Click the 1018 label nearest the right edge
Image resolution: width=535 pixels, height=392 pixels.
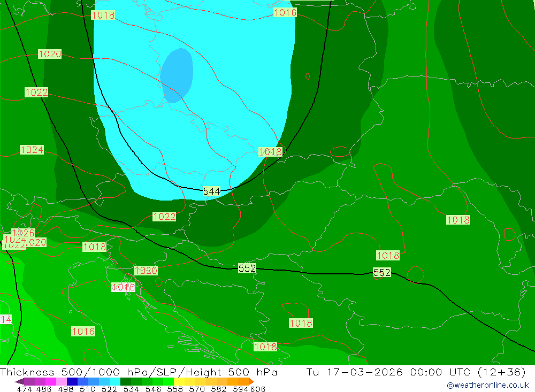(458, 220)
